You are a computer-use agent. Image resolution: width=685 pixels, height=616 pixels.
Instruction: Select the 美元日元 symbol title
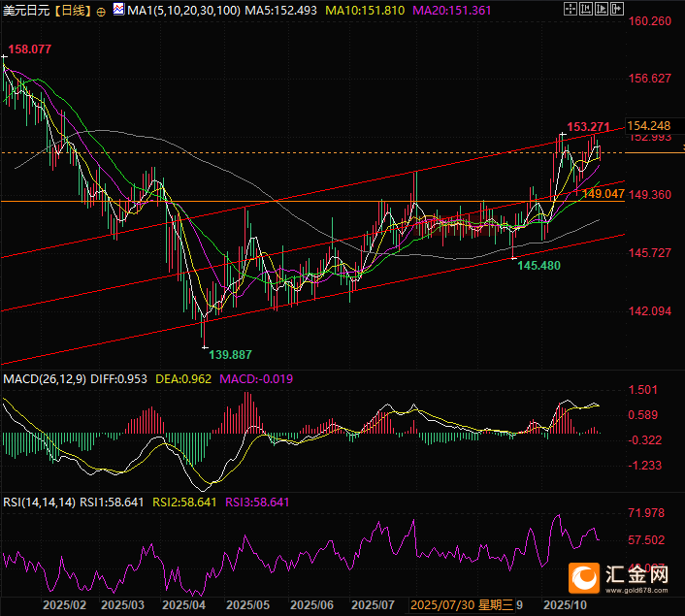pos(25,11)
